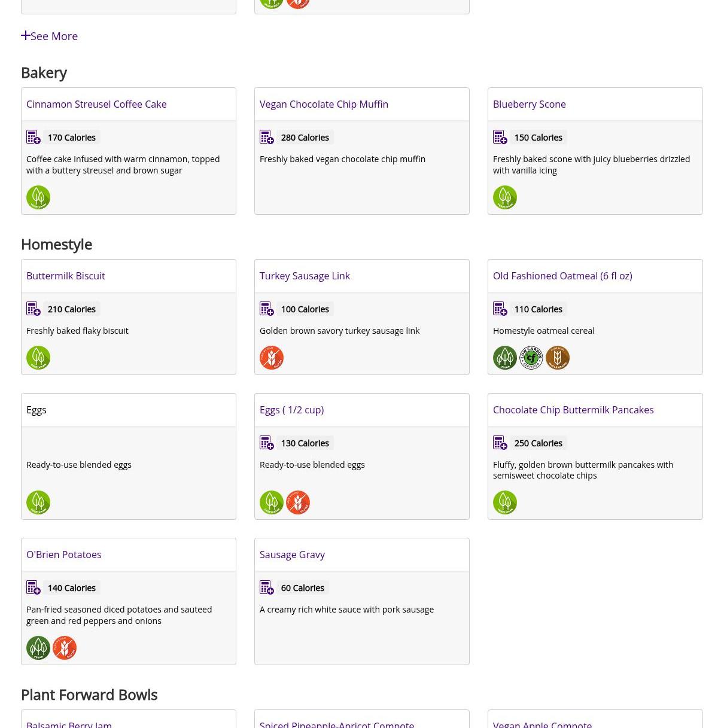Click nutrition calculator icon for Blueberry Scone
This screenshot has width=724, height=728.
click(x=500, y=137)
